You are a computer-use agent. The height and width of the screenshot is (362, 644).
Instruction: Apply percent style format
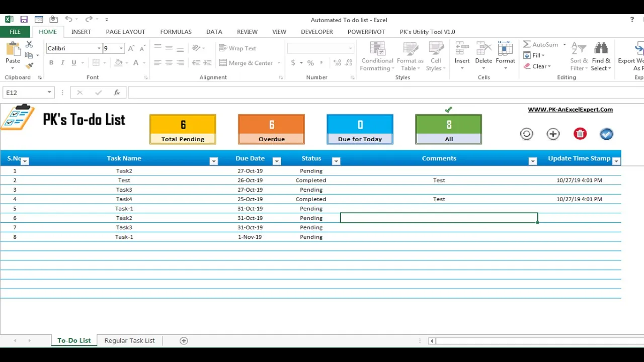click(310, 63)
